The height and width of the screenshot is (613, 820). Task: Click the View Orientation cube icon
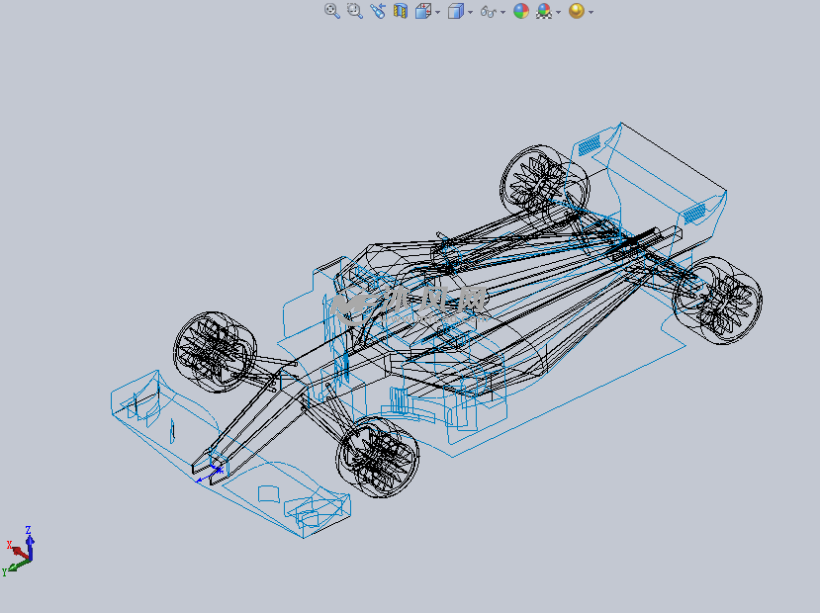pyautogui.click(x=423, y=11)
